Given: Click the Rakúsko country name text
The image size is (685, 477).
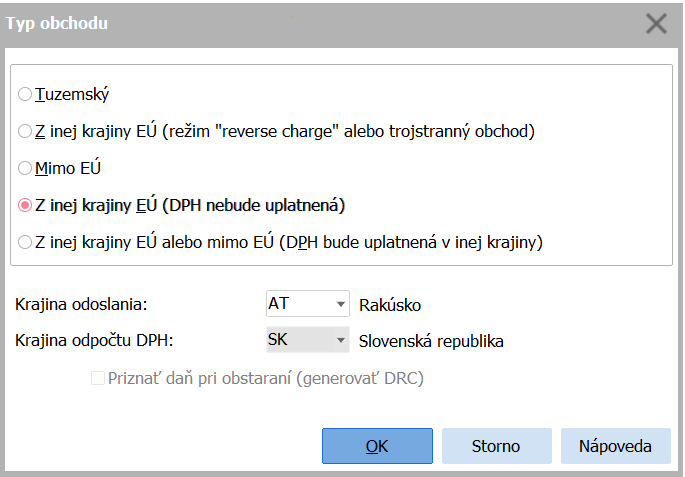Looking at the screenshot, I should [x=390, y=305].
